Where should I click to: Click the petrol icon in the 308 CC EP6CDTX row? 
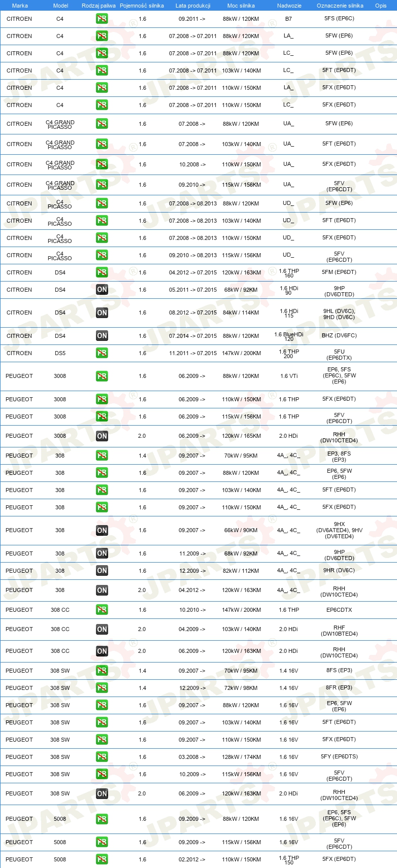[102, 610]
